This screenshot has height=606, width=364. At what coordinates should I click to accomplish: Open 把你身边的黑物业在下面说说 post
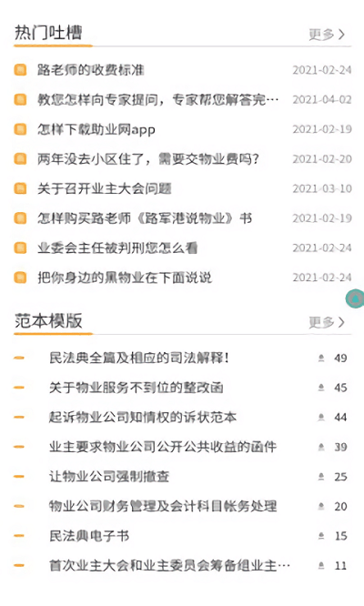click(x=125, y=278)
